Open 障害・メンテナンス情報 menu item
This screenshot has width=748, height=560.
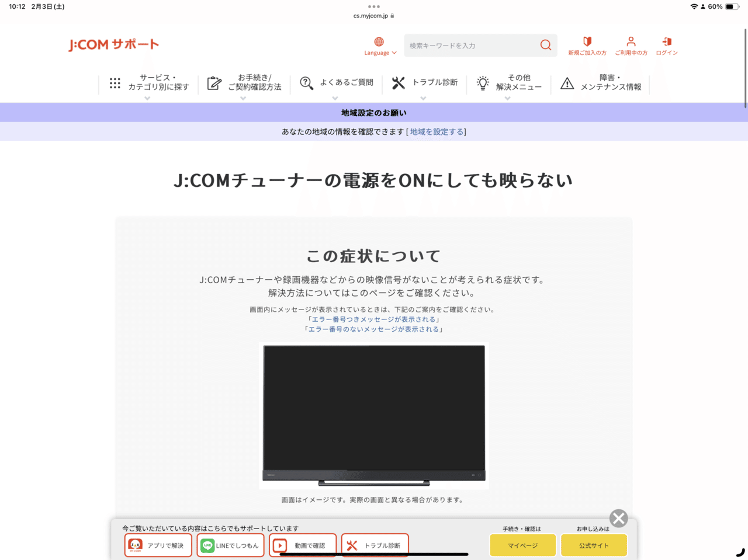(611, 82)
